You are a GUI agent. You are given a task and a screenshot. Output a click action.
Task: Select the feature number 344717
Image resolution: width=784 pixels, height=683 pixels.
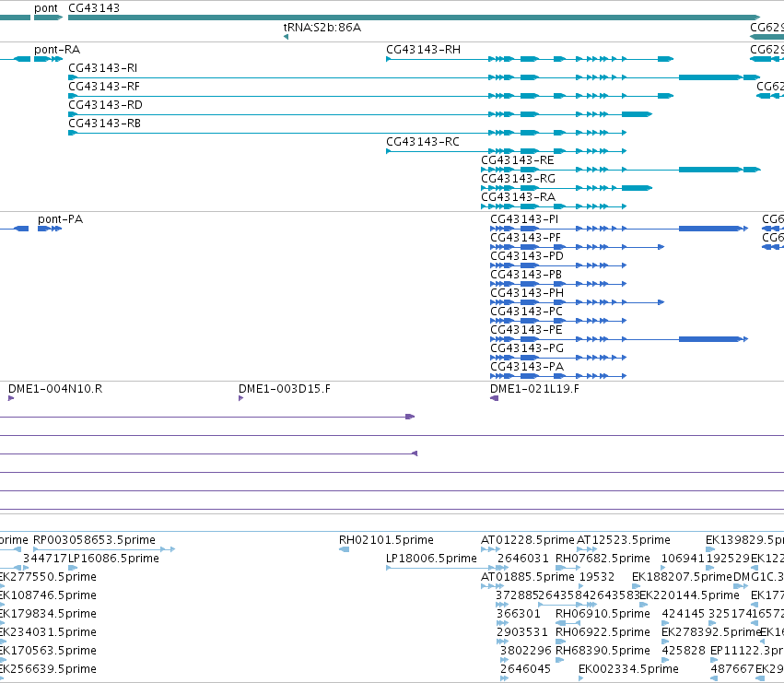(x=45, y=559)
